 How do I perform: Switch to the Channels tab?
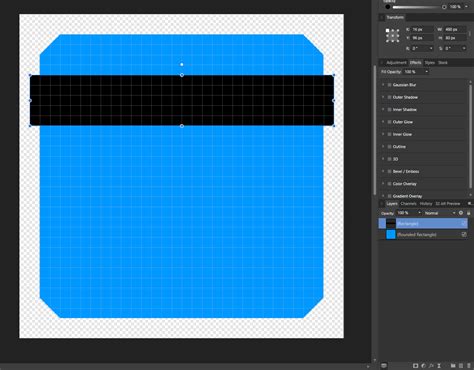point(408,203)
